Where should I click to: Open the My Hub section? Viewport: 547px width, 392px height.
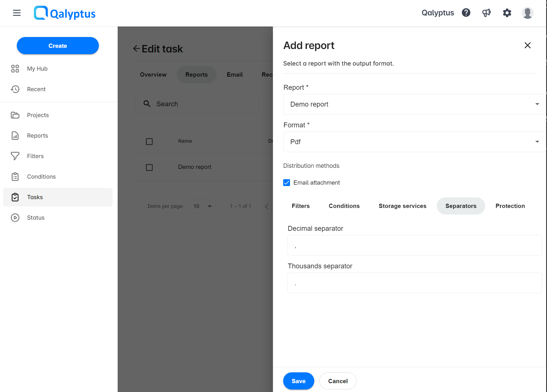[37, 68]
